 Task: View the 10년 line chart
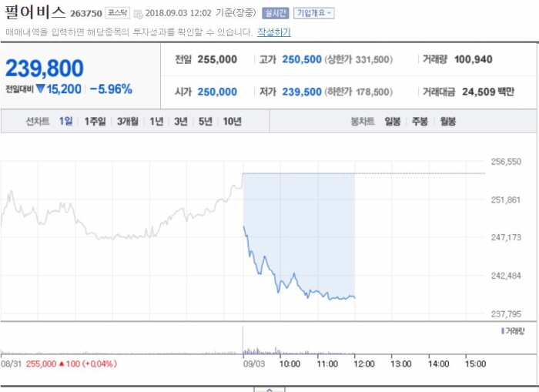[232, 121]
